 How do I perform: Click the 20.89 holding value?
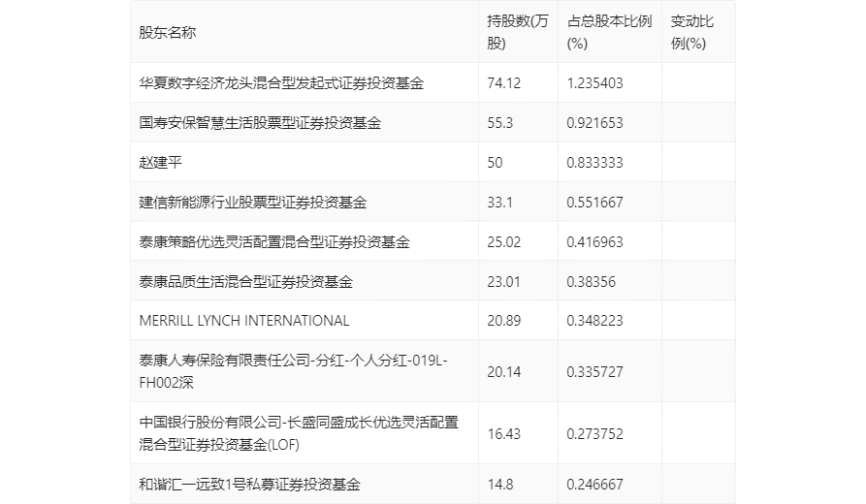[x=503, y=321]
